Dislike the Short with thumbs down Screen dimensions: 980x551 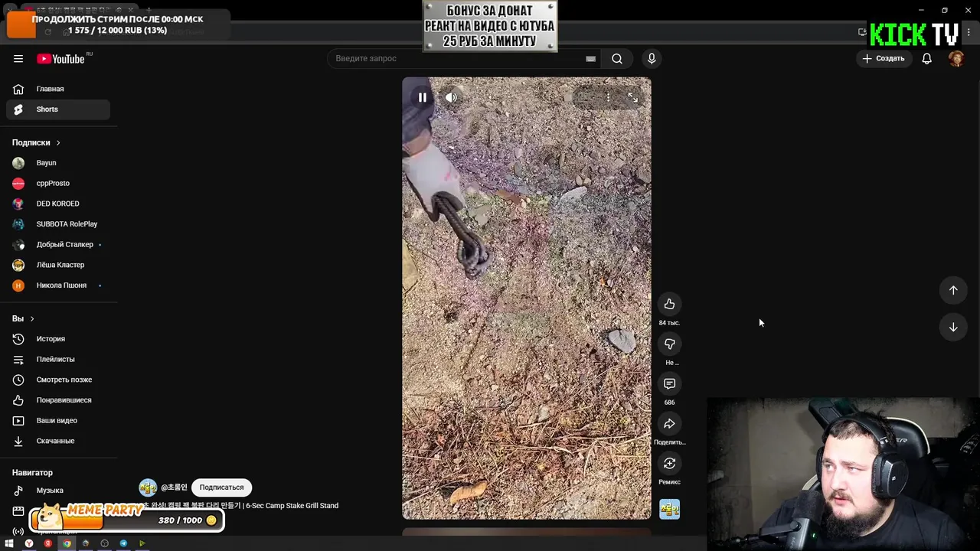pos(669,344)
